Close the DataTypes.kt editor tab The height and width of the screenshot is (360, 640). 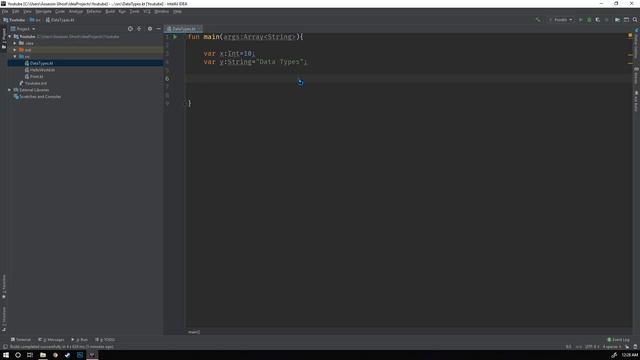pos(199,29)
